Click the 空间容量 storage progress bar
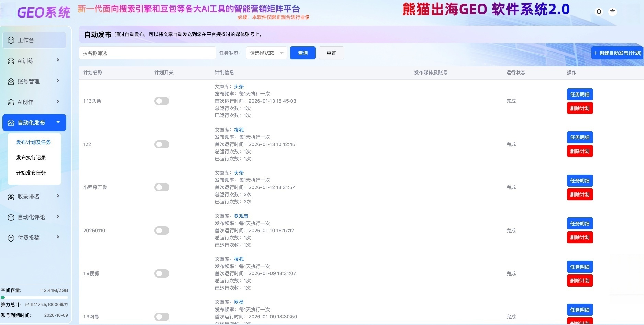This screenshot has height=325, width=644. click(x=34, y=298)
